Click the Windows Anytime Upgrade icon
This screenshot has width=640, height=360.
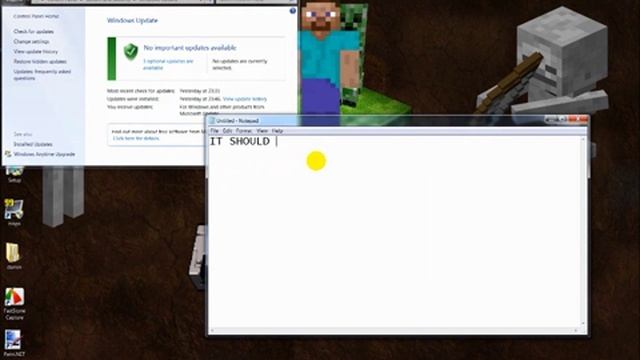coord(8,154)
